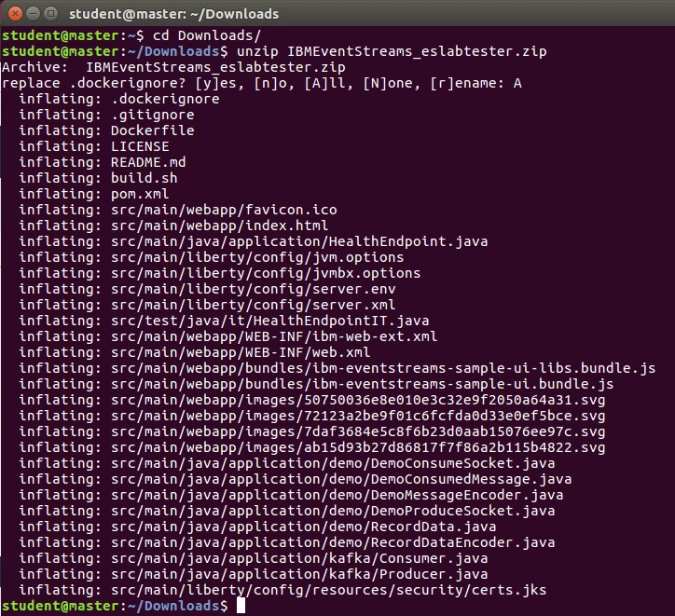Screen dimensions: 675x616
Task: Click the src/main/webapp/favicon.ico path
Action: [224, 210]
